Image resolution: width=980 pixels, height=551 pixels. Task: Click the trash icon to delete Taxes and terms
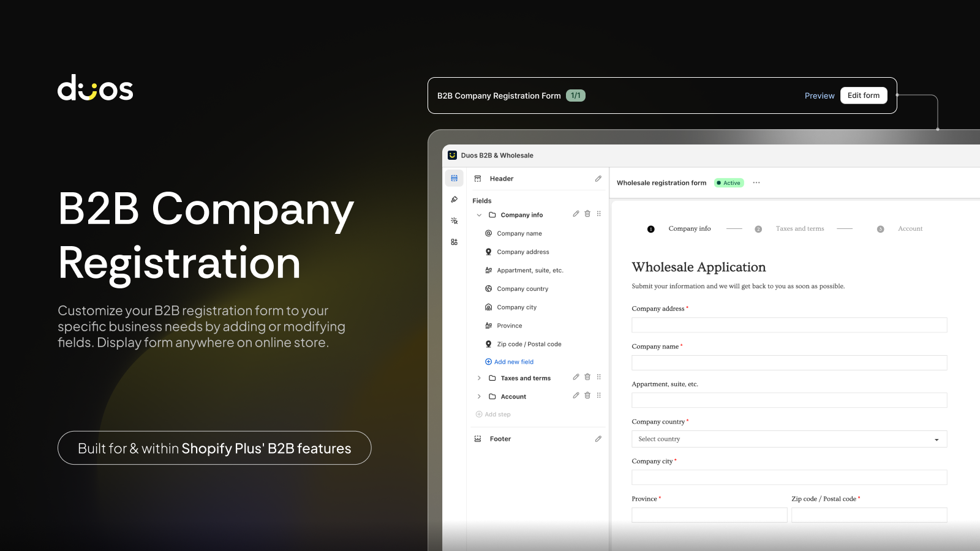(x=587, y=377)
